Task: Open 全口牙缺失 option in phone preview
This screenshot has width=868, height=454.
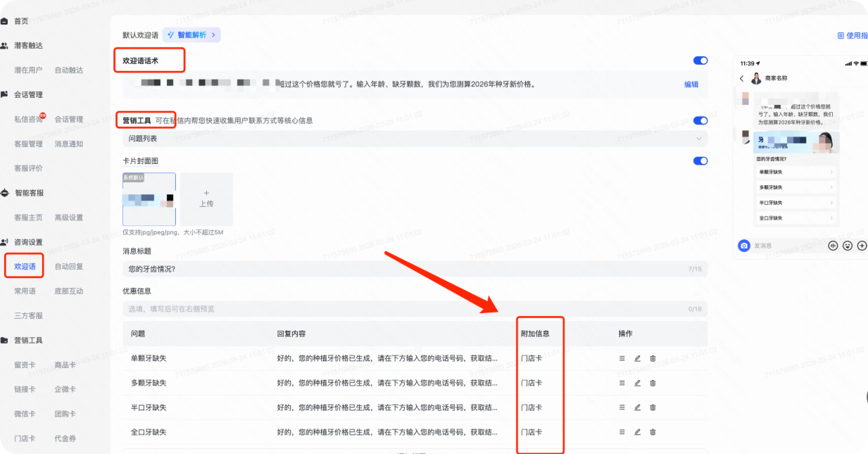Action: pos(796,218)
